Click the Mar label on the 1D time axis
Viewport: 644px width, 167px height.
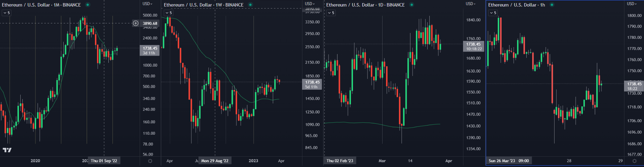pyautogui.click(x=382, y=161)
